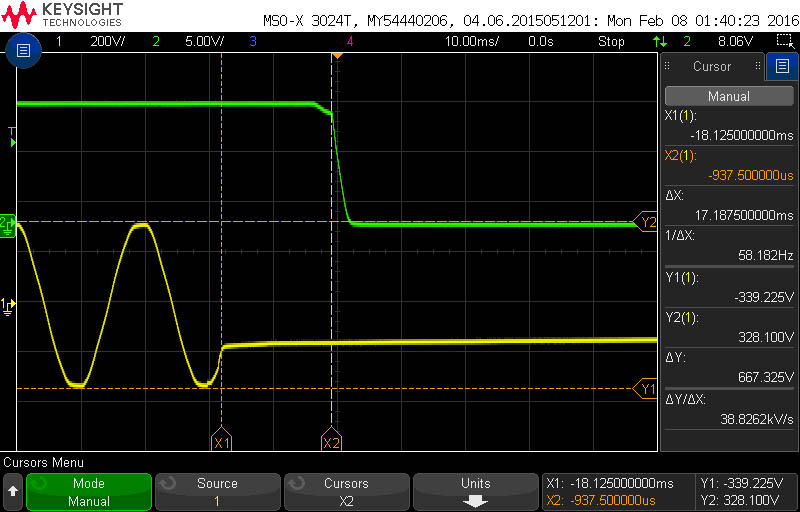Open the Source softkey
The image size is (800, 512).
[x=217, y=492]
